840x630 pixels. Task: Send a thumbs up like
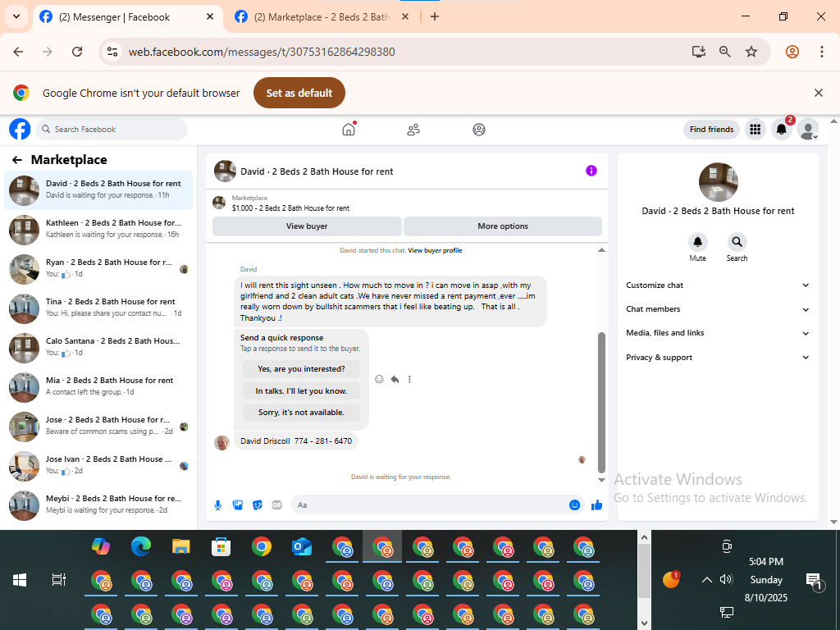tap(597, 505)
